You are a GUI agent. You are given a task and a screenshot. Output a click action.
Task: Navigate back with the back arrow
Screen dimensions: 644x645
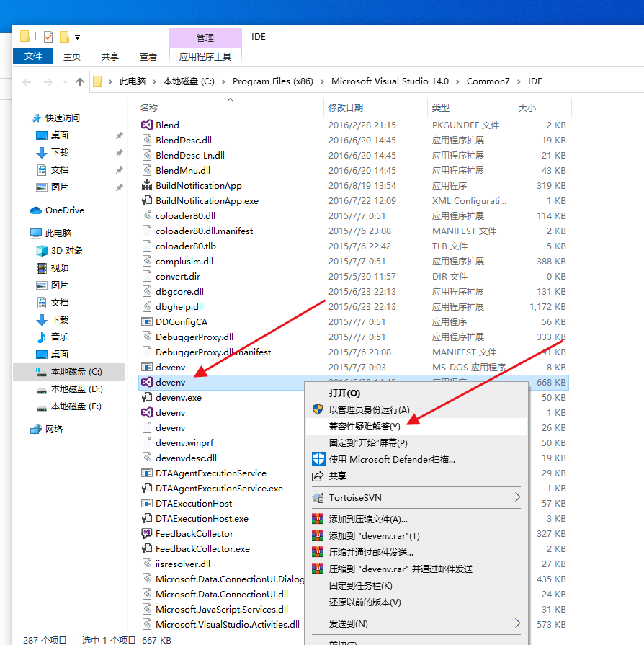click(27, 82)
